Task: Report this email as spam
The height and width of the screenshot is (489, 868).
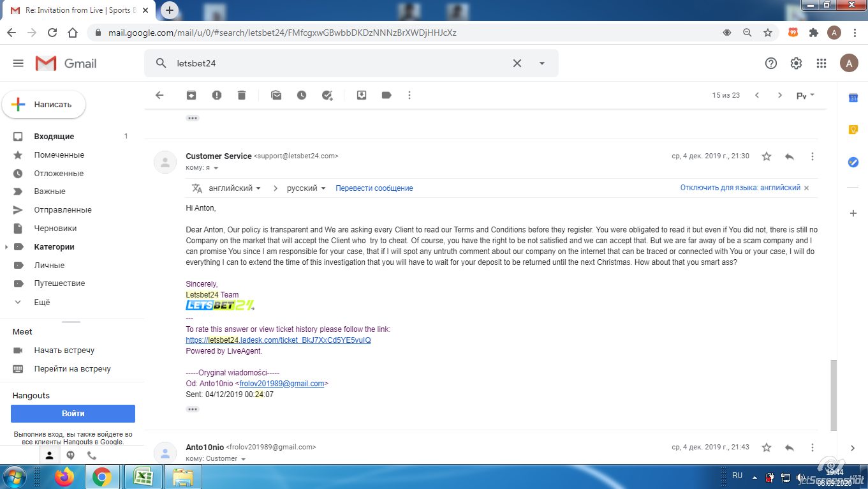Action: pos(217,95)
